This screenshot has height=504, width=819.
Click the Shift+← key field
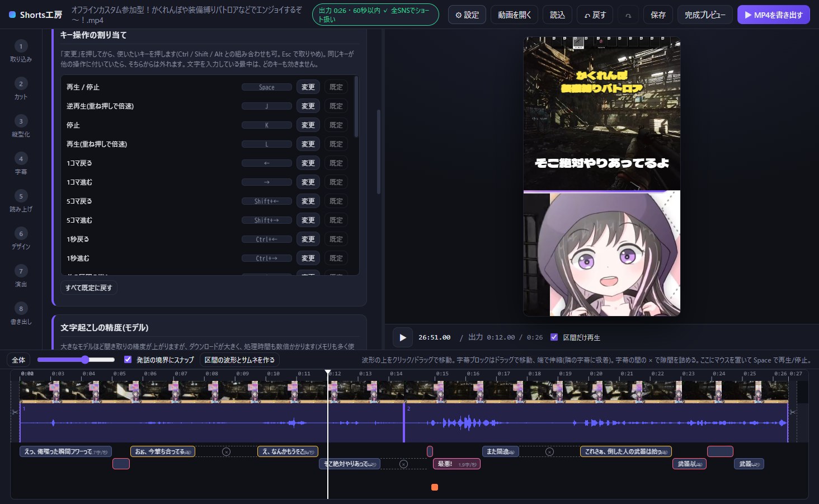pos(267,201)
